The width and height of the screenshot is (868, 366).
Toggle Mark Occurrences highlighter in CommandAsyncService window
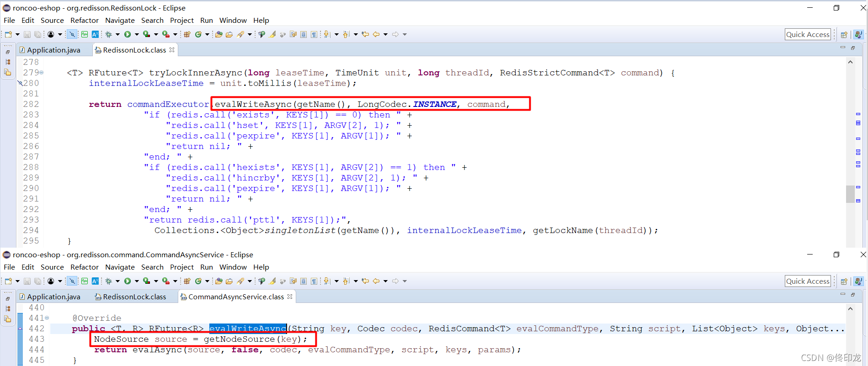(x=272, y=281)
